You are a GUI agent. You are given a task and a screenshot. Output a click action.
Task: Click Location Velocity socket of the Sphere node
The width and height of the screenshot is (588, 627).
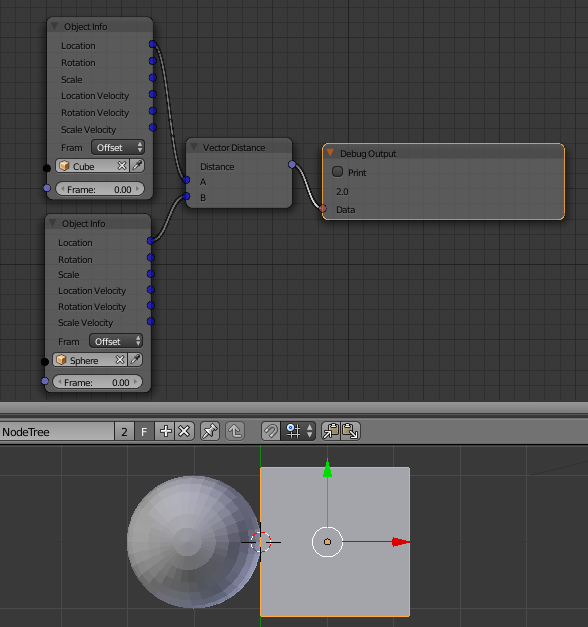[150, 290]
